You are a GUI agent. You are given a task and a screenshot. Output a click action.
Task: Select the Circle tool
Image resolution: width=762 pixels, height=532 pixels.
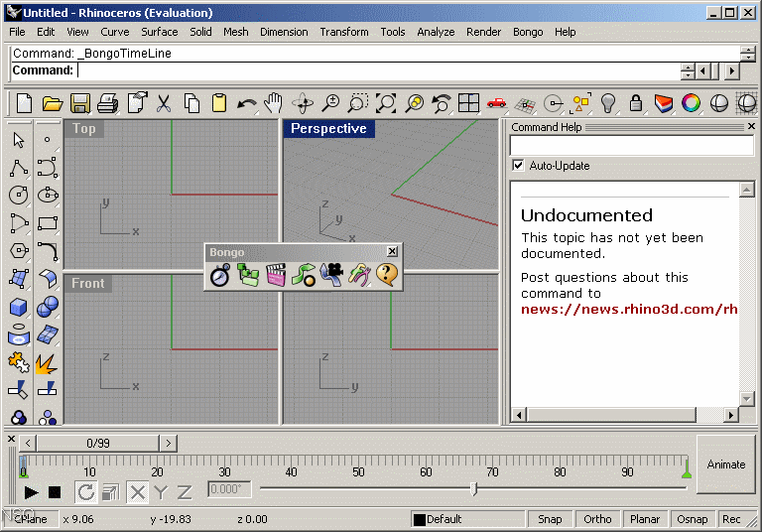pos(19,196)
